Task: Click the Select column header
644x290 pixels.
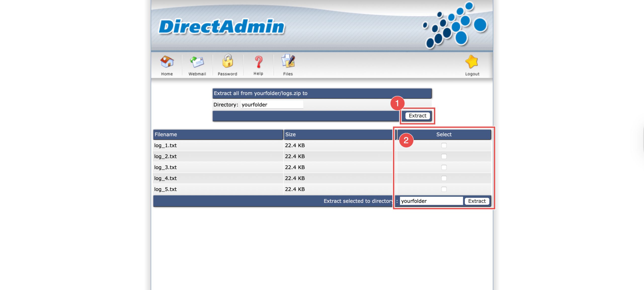Action: pos(444,135)
